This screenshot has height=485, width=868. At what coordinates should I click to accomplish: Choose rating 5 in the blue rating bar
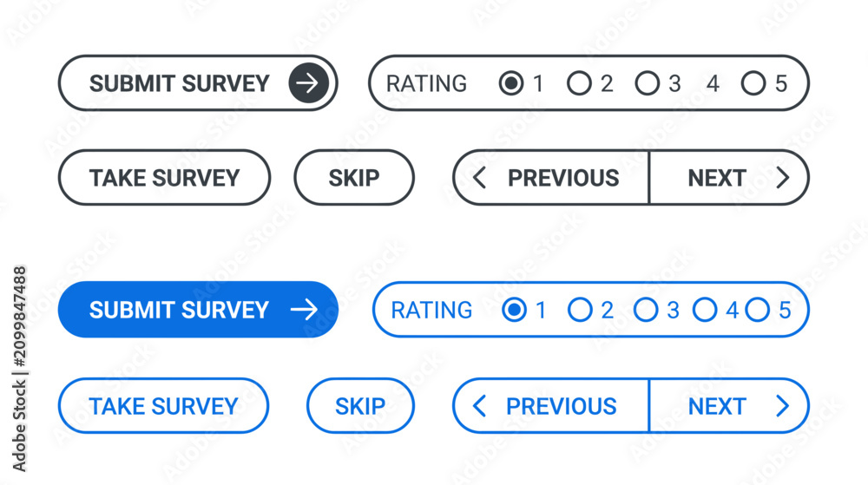click(x=757, y=310)
